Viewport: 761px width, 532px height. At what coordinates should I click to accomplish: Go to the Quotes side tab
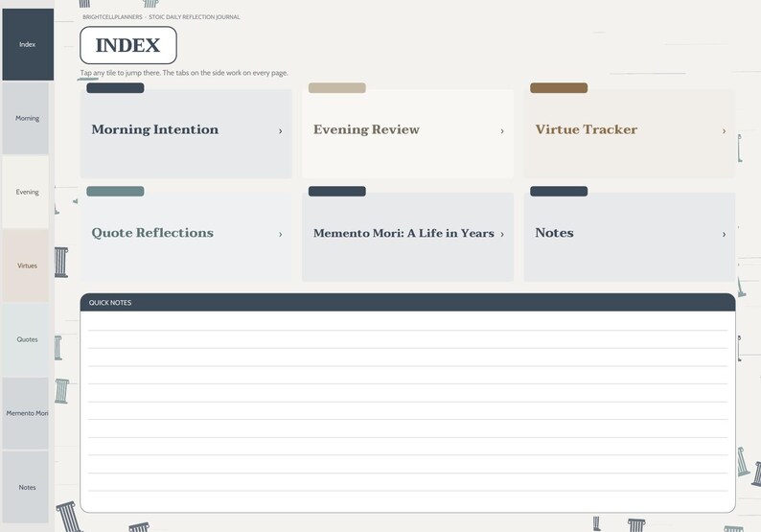tap(26, 339)
